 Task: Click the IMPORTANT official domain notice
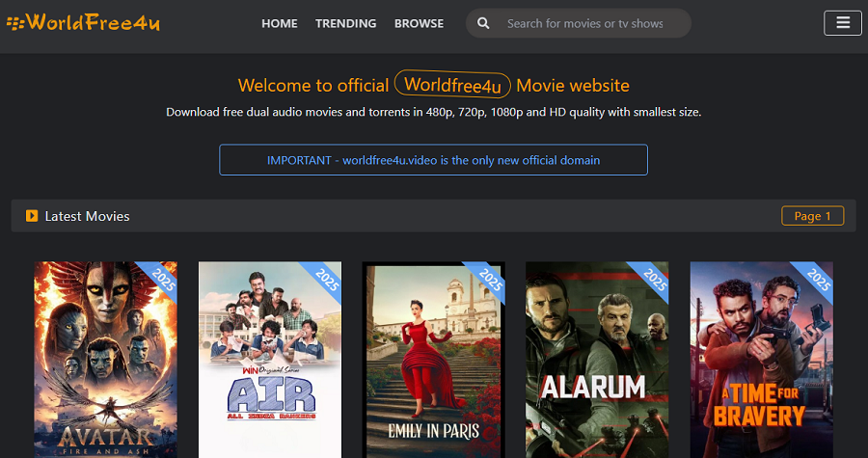433,160
